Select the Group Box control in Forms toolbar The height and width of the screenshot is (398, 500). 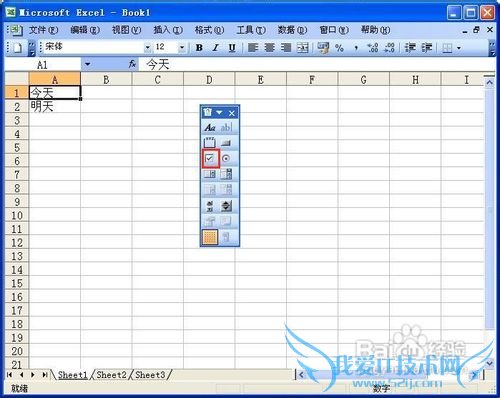point(210,143)
